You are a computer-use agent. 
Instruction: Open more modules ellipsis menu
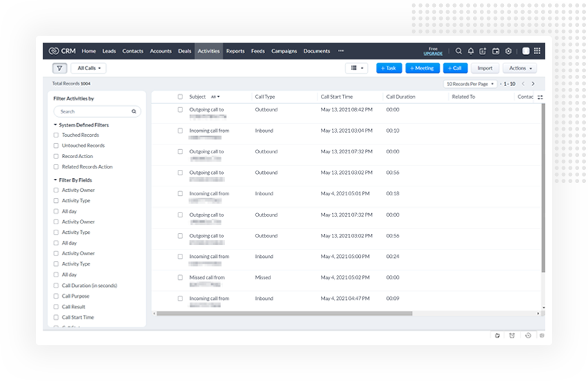point(341,51)
